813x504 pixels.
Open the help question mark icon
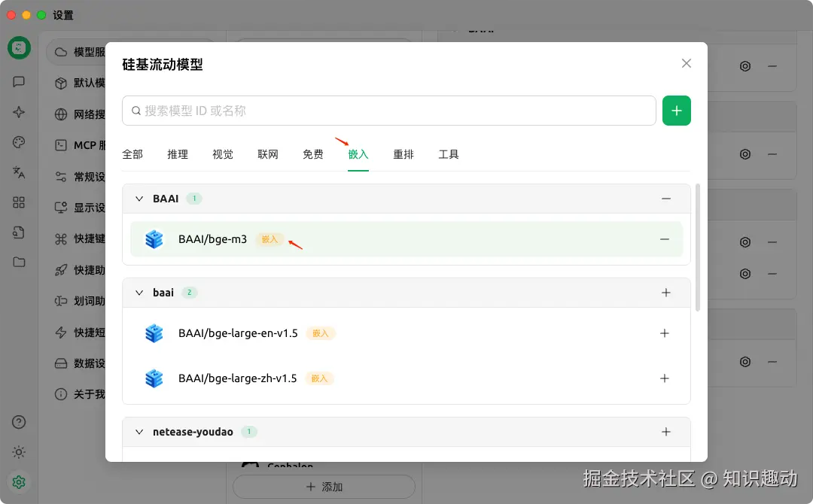(19, 422)
